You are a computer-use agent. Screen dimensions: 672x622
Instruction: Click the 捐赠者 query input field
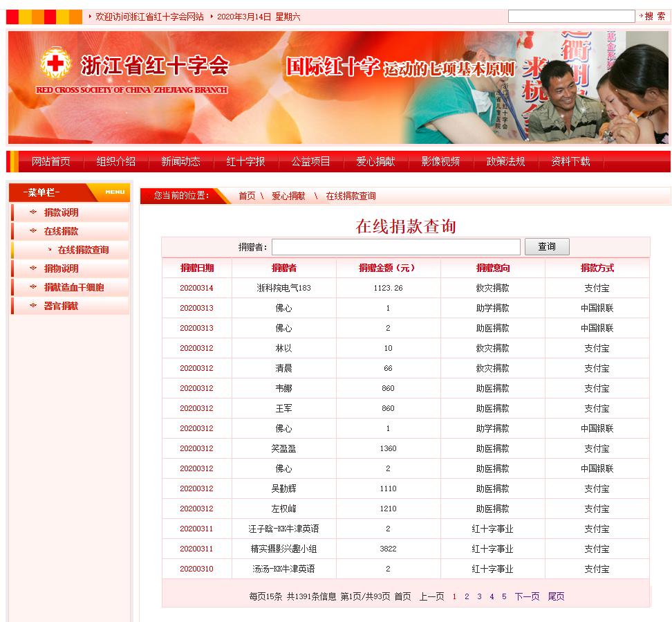395,247
